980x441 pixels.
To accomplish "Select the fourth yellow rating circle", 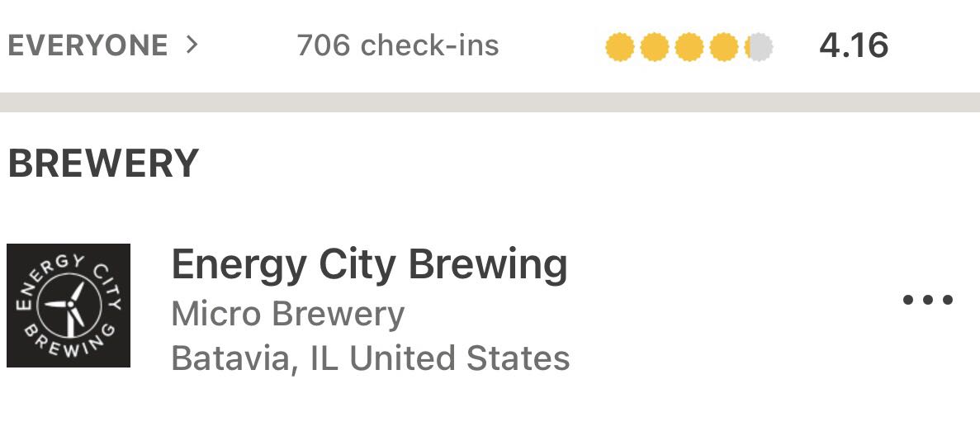I will (x=724, y=47).
